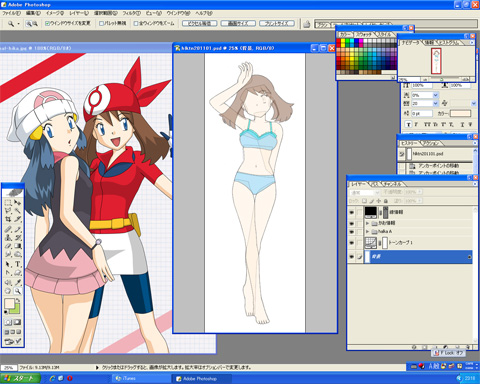Viewport: 480px width, 384px height.
Task: Select the Gradient tool
Action: tap(18, 246)
